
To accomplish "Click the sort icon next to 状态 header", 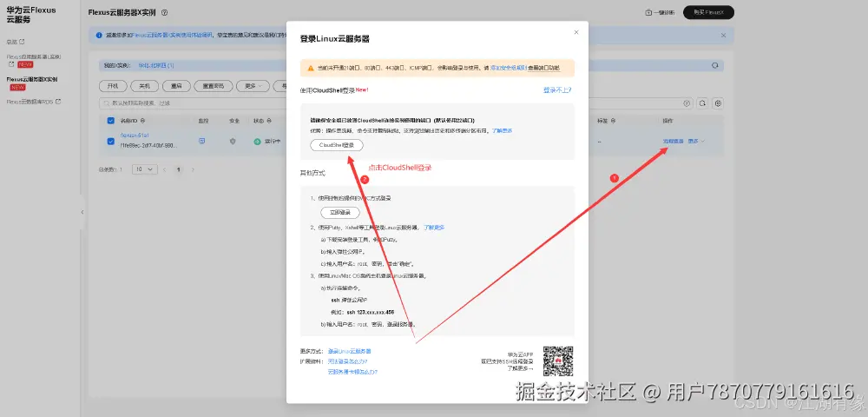I will pyautogui.click(x=269, y=121).
